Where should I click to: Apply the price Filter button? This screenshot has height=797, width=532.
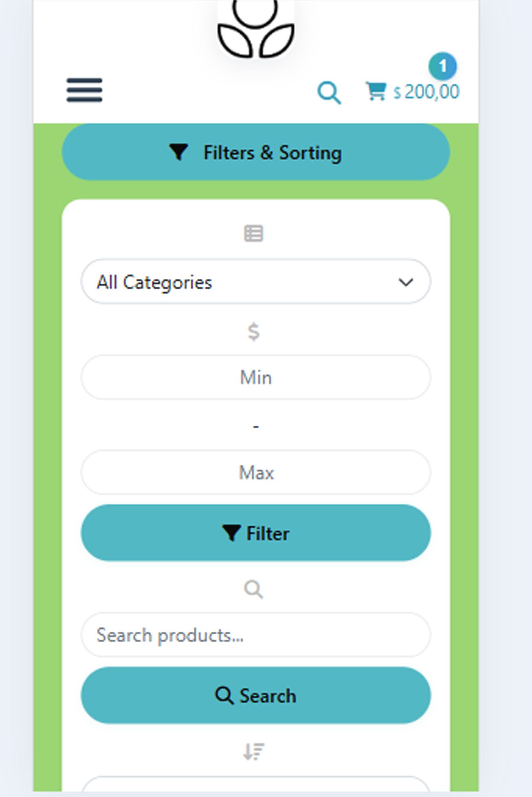point(256,533)
